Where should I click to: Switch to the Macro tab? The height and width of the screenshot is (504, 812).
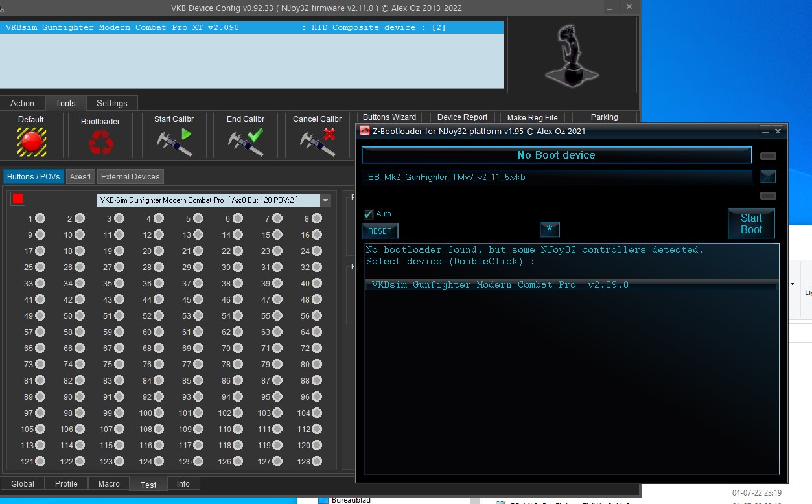coord(109,483)
